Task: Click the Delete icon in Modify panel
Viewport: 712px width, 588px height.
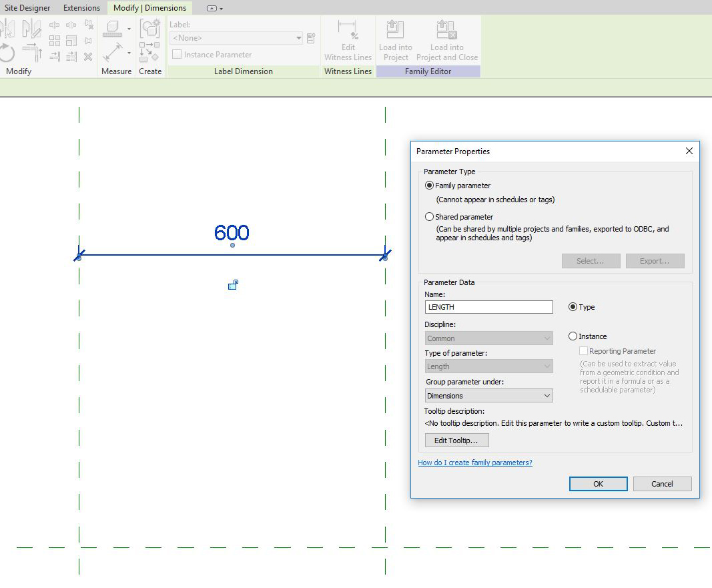Action: point(88,56)
